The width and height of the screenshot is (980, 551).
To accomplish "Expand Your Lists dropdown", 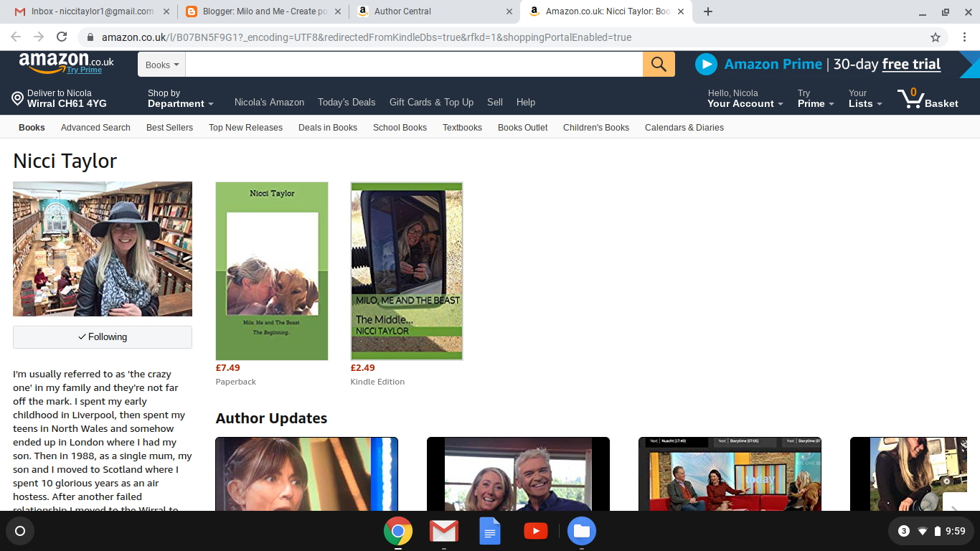I will 865,98.
